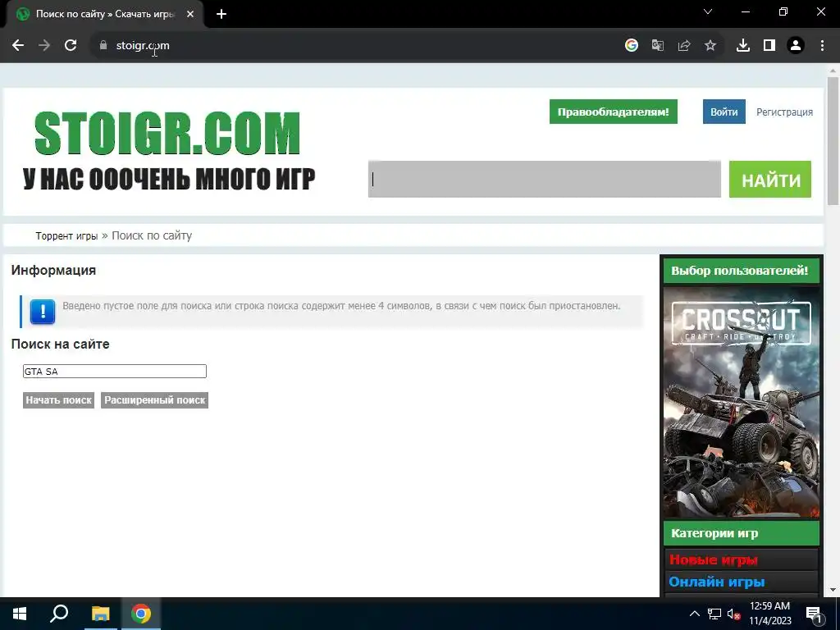The height and width of the screenshot is (630, 840).
Task: Select the Поиск по сайту tab
Action: click(105, 14)
